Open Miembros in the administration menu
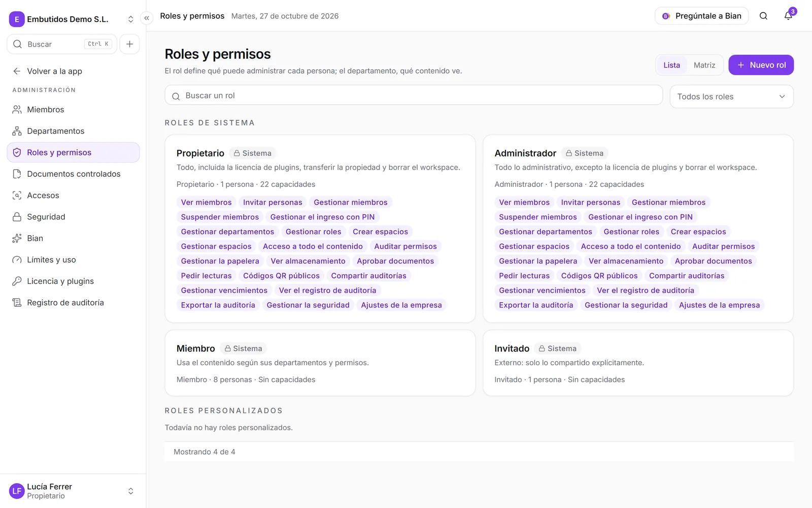The image size is (812, 508). click(73, 110)
